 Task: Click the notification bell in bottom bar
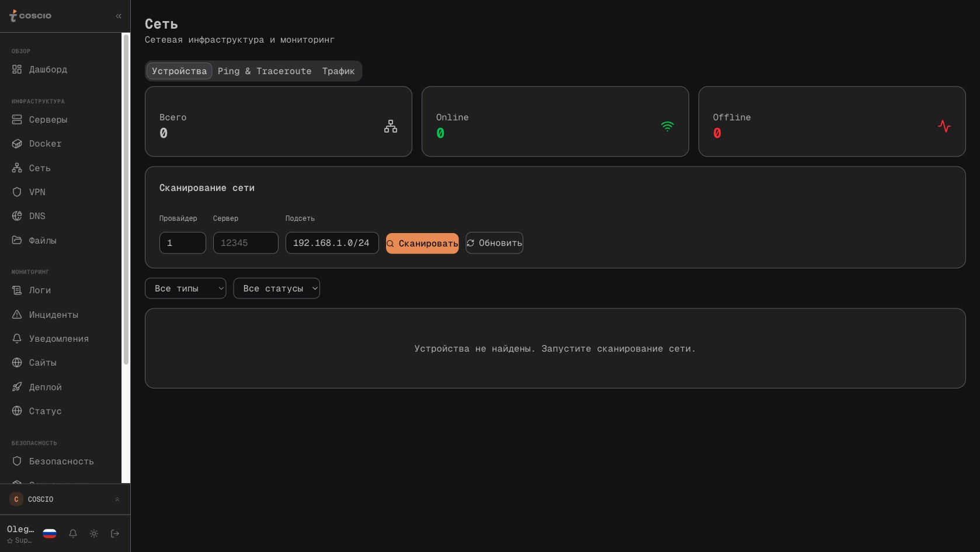[x=73, y=533]
